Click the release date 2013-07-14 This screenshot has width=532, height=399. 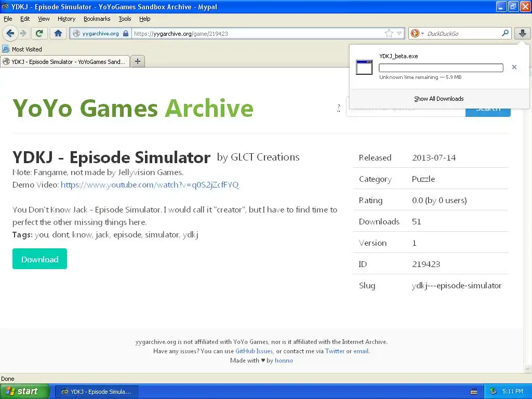click(434, 158)
